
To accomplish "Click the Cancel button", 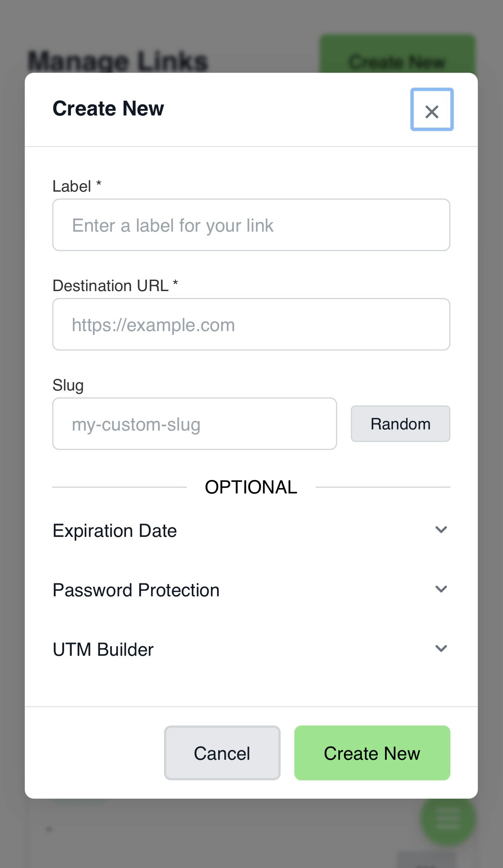I will point(222,753).
